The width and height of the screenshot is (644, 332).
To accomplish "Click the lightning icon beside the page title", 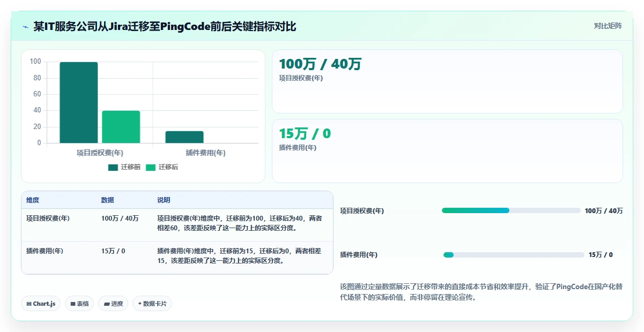I will (26, 27).
